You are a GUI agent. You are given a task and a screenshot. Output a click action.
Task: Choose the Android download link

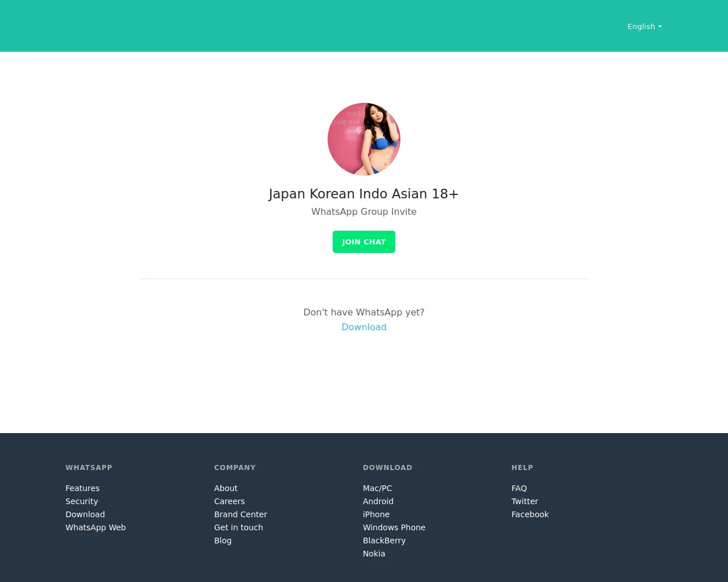pyautogui.click(x=378, y=501)
